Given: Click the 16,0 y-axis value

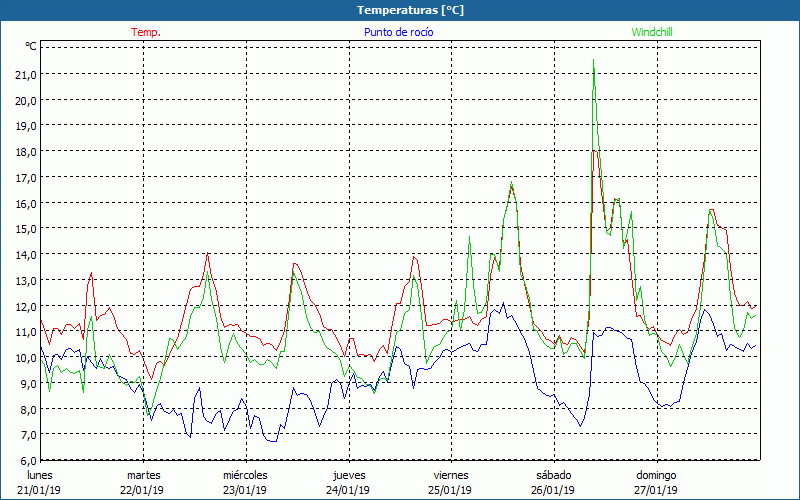Looking at the screenshot, I should 26,204.
